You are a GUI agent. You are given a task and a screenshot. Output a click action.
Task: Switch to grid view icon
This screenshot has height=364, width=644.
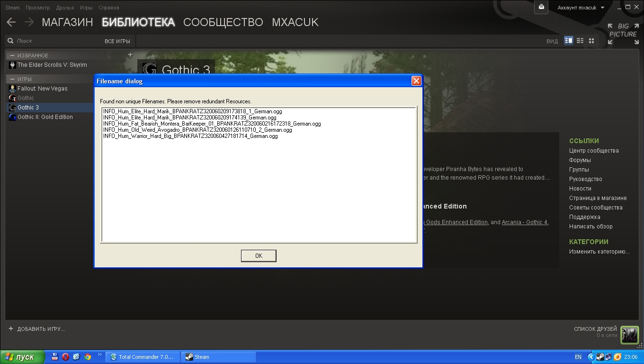point(591,41)
